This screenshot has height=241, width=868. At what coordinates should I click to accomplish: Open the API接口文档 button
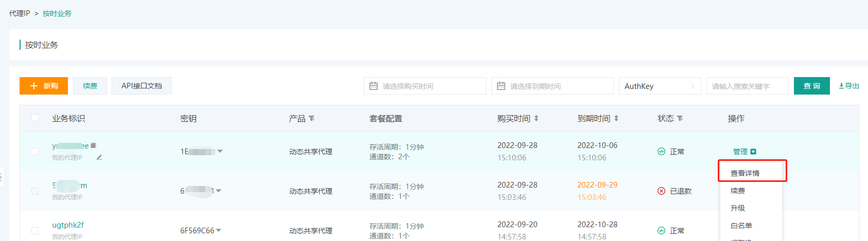(141, 86)
